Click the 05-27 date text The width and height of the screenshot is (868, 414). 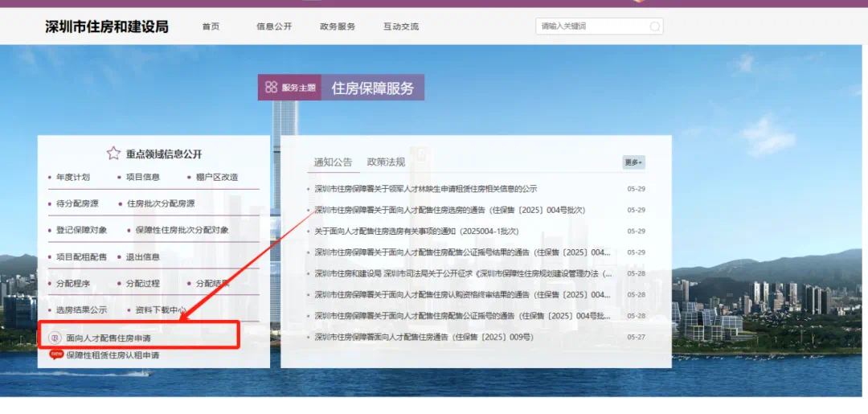tap(636, 337)
